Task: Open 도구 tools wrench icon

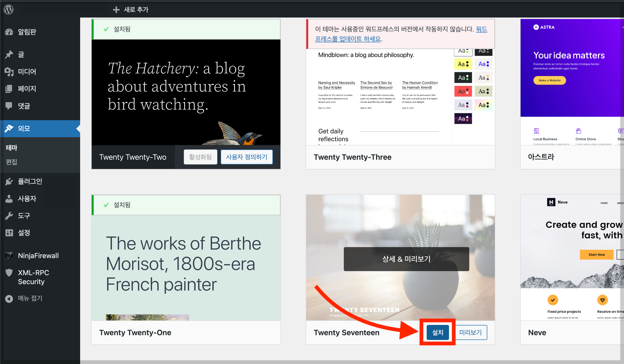Action: tap(9, 216)
